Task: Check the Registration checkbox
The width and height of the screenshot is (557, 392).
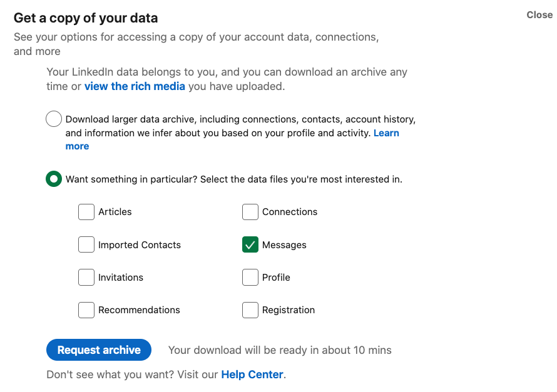Action: tap(250, 310)
